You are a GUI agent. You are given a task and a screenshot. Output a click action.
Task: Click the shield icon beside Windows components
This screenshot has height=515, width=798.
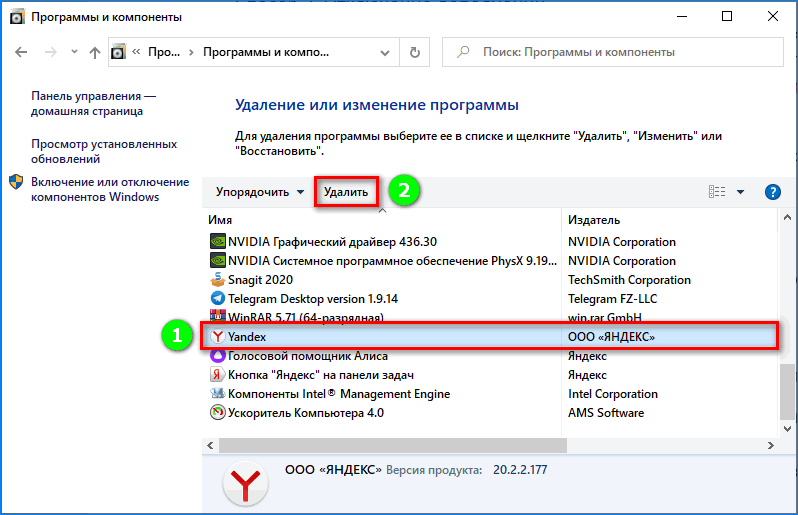pyautogui.click(x=16, y=182)
